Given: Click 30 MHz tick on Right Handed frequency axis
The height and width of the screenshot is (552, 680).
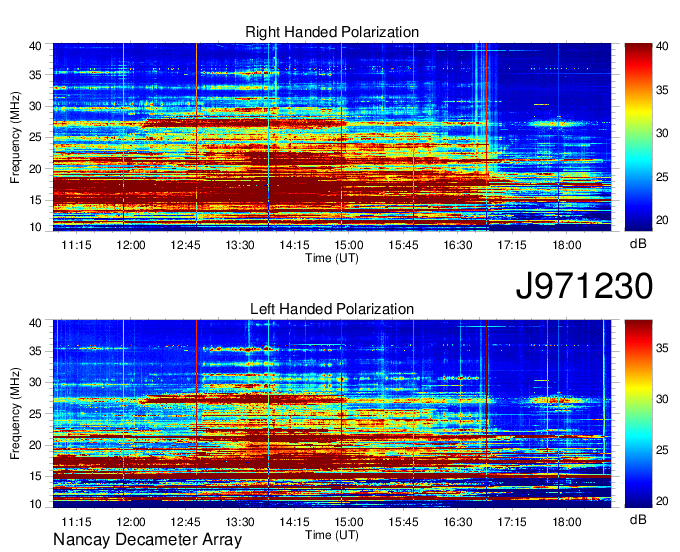Looking at the screenshot, I should click(35, 106).
